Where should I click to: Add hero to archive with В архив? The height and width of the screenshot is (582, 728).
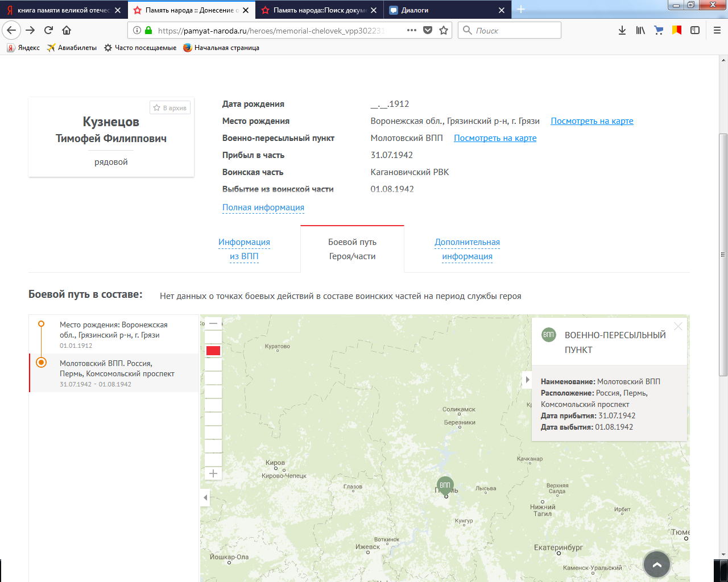[170, 108]
